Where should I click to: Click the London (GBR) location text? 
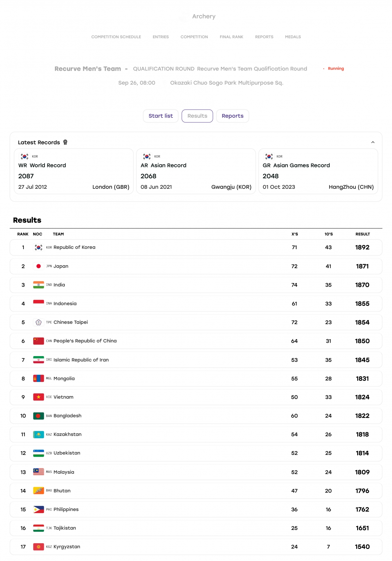click(x=111, y=187)
